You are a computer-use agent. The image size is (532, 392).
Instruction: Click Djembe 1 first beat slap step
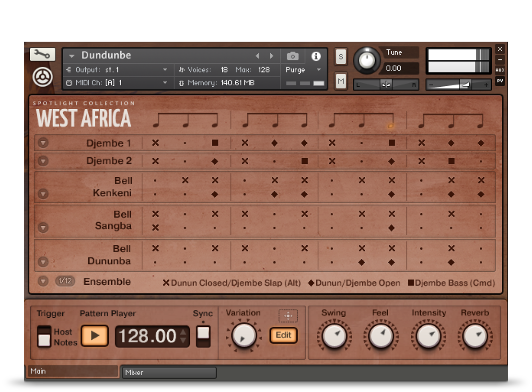click(x=155, y=143)
